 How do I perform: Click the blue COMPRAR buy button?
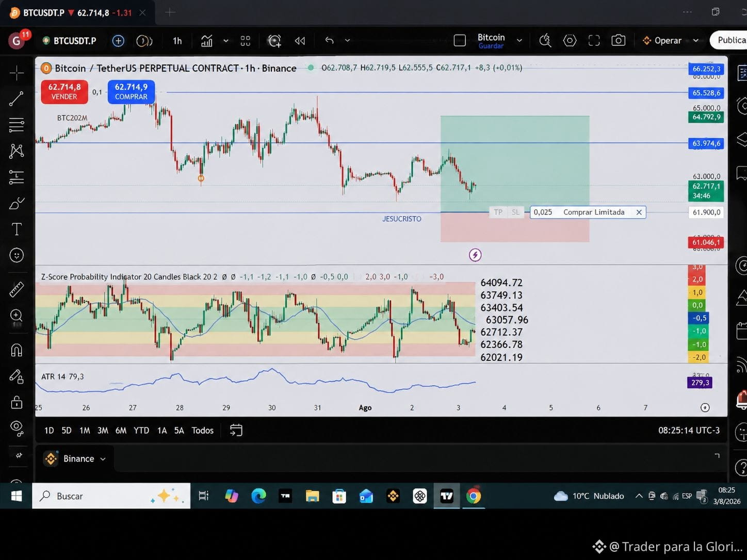(x=131, y=92)
